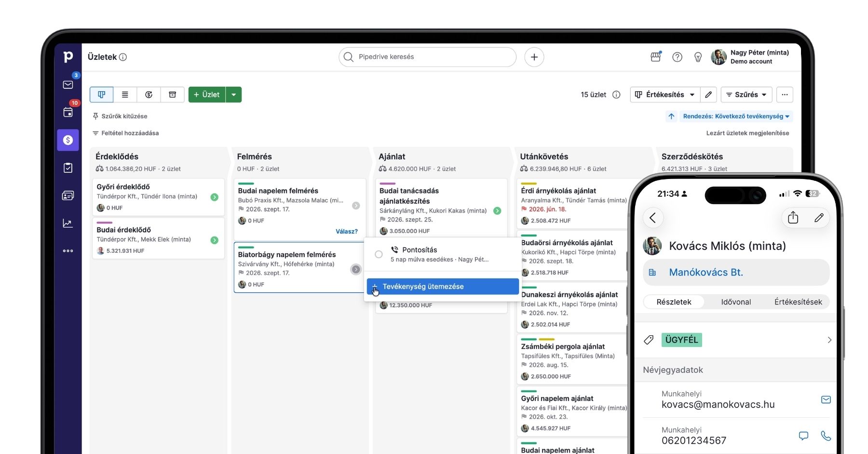Click the Pipedrive keresés search field
Viewport: 868px width, 454px height.
click(427, 57)
